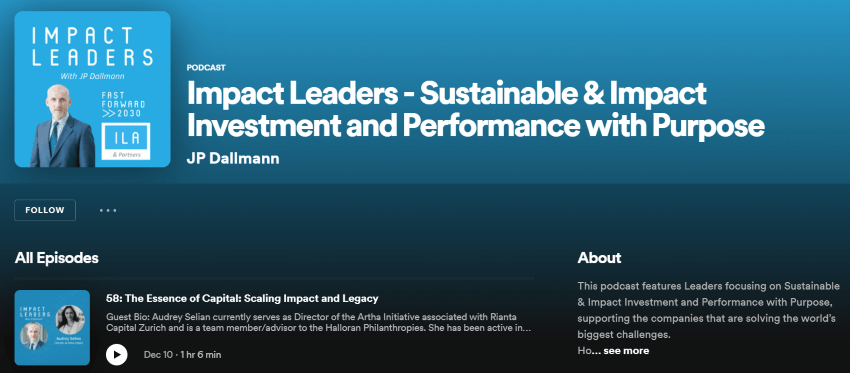The image size is (850, 373).
Task: Click the host's portrait on the podcast cover
Action: tap(61, 126)
